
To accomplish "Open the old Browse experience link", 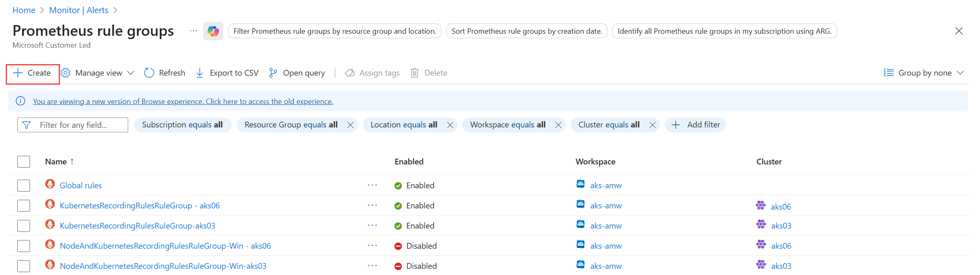I will tap(183, 102).
